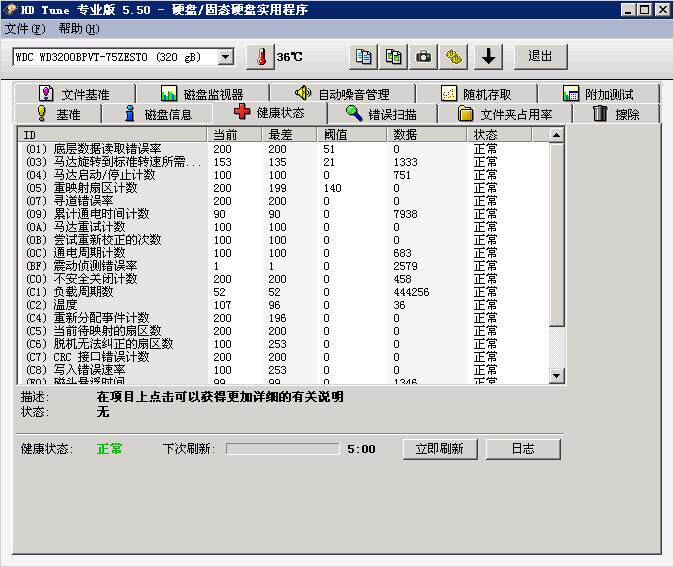
Task: Select the 健康状态 tab
Action: 270,113
